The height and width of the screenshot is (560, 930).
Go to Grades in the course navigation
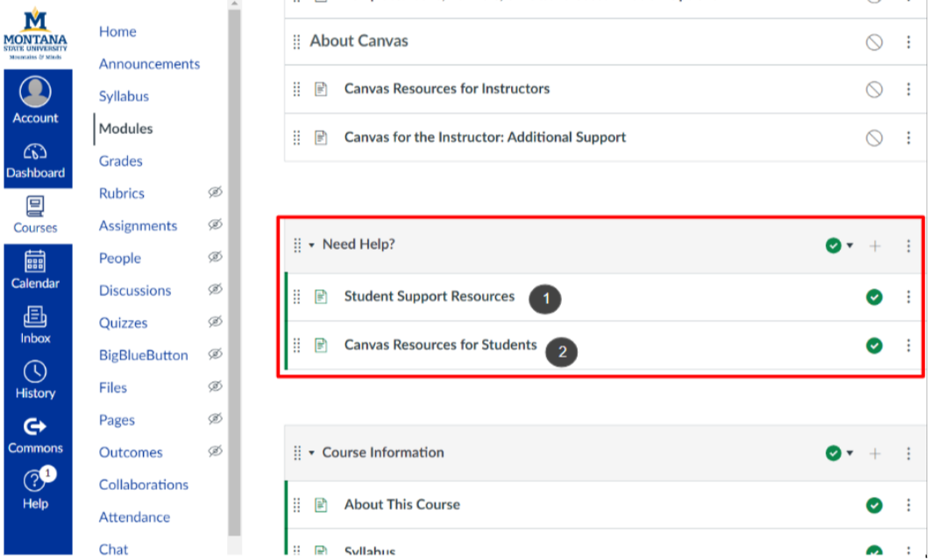pyautogui.click(x=120, y=160)
